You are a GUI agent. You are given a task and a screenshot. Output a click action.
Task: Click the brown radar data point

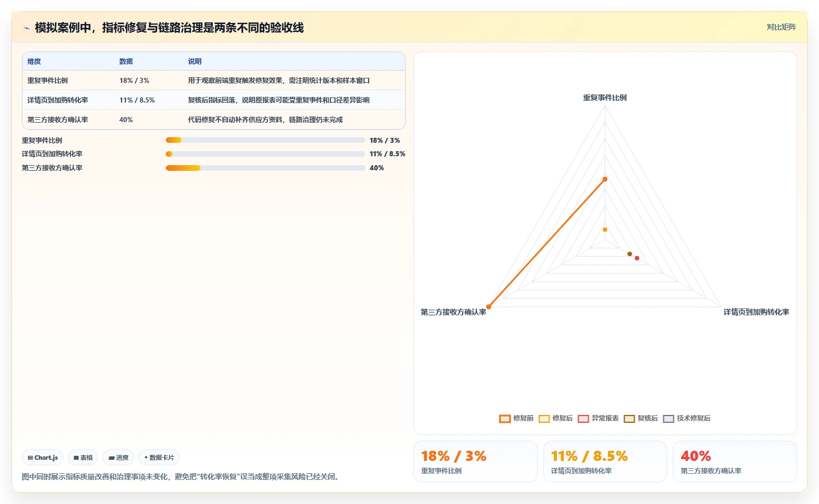coord(630,254)
